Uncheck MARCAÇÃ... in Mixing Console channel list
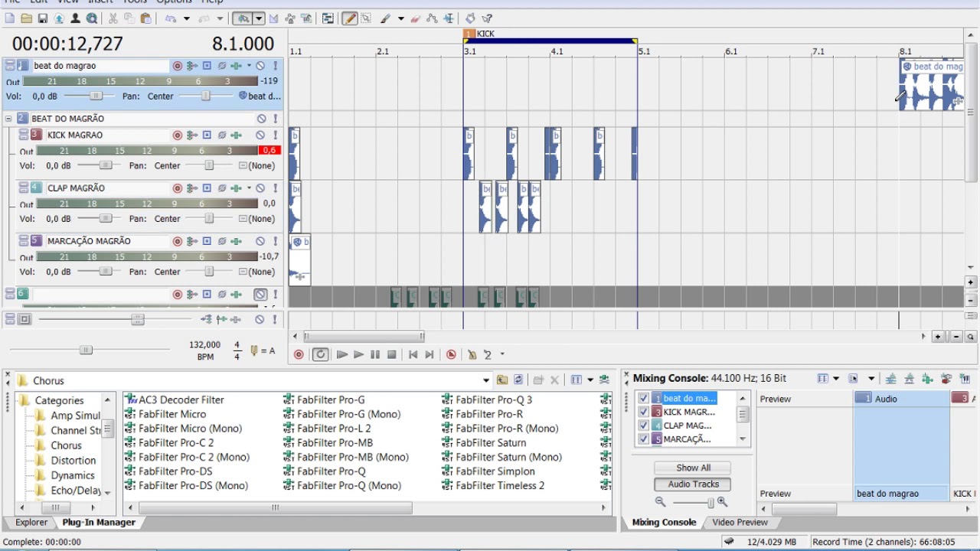The height and width of the screenshot is (551, 980). [644, 439]
